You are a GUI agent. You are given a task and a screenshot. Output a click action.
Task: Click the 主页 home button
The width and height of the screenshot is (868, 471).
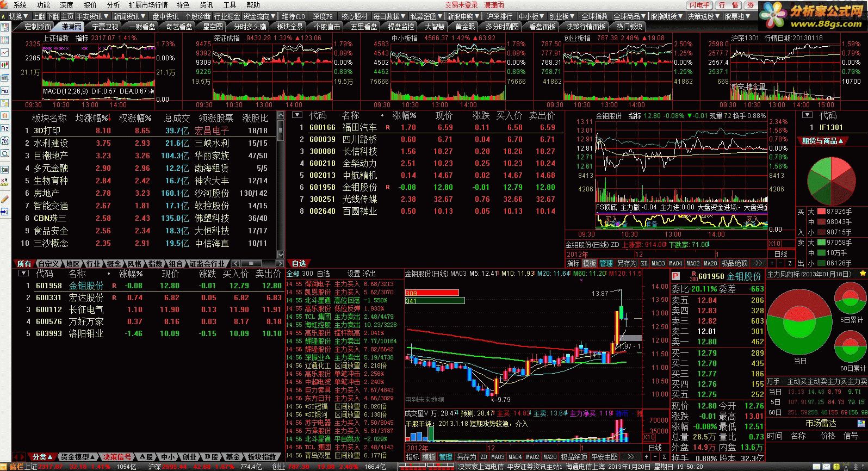66,16
